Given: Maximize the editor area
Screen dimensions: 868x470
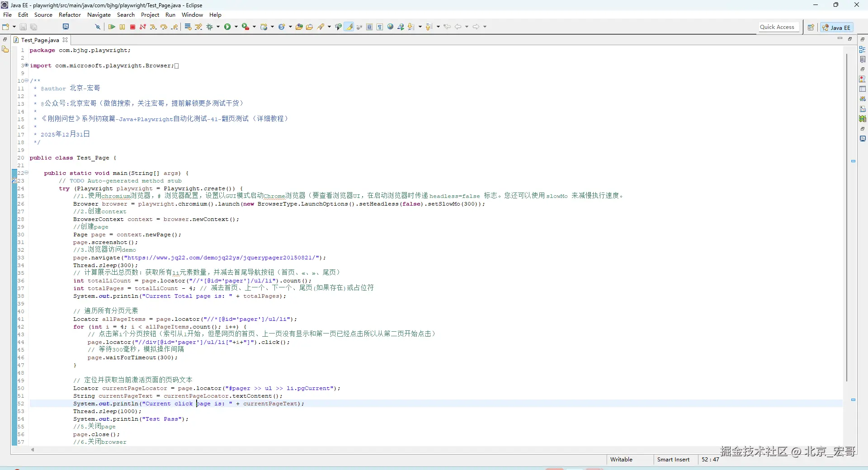Looking at the screenshot, I should pyautogui.click(x=850, y=39).
